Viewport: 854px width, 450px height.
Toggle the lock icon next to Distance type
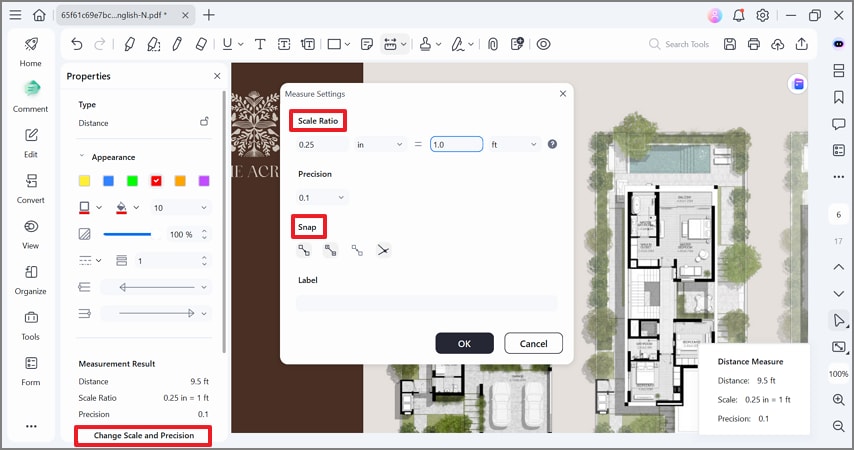[x=204, y=121]
